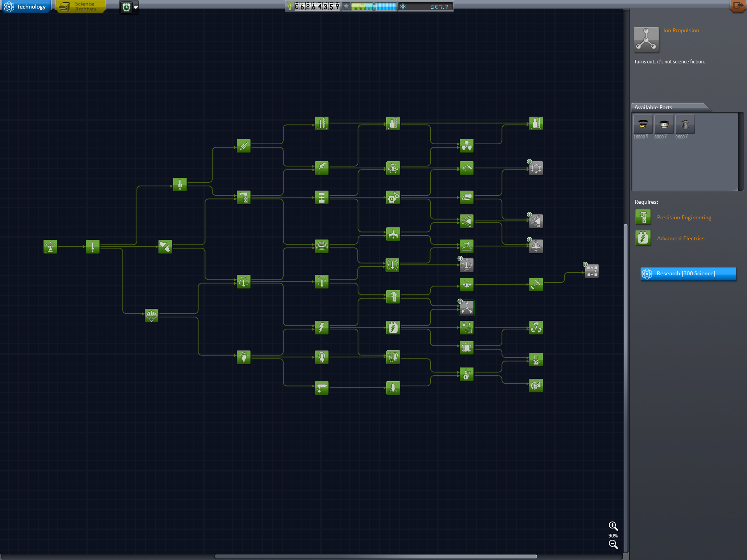
Task: Select the rotating-rocket Flight Control node
Action: tap(244, 281)
